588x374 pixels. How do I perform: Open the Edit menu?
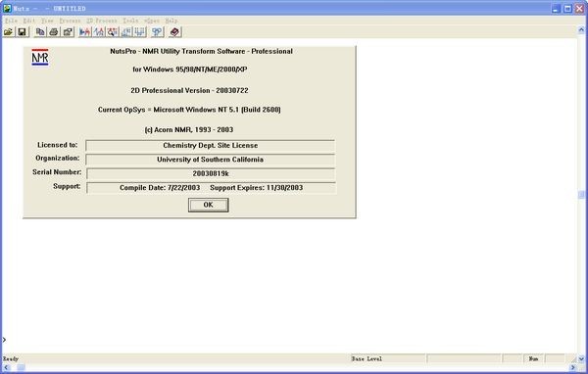(29, 21)
